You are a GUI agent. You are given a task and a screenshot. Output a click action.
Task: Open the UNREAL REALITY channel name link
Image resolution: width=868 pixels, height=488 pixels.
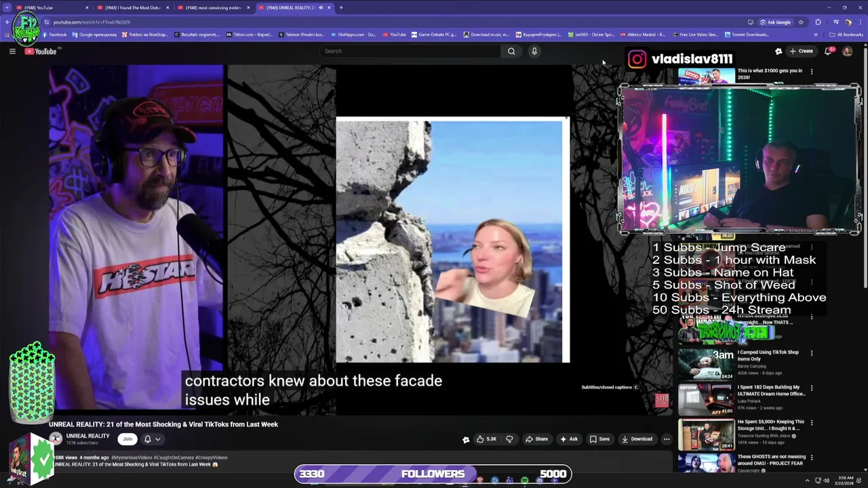(88, 436)
